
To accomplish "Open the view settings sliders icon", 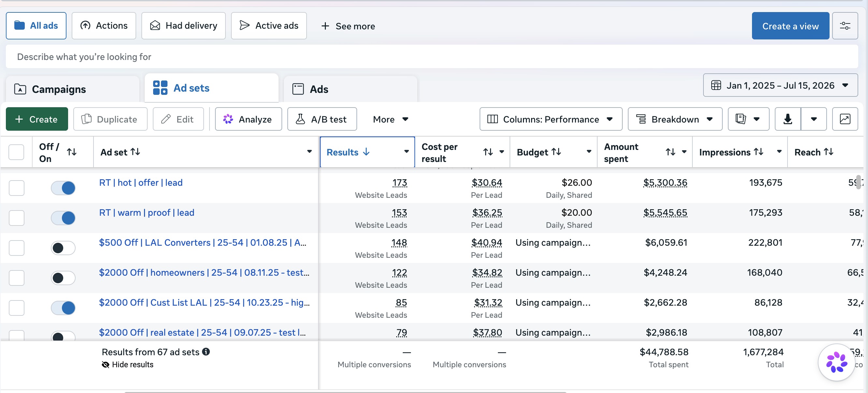I will (845, 26).
